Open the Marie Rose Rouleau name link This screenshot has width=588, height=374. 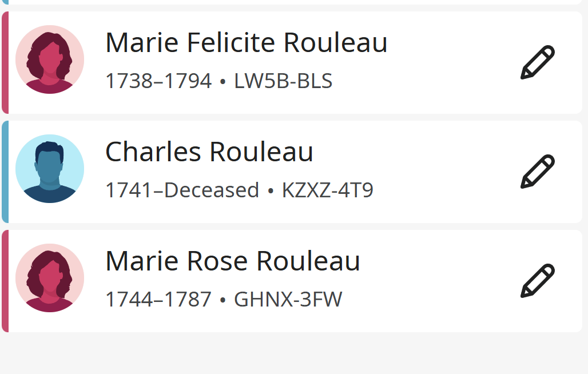(233, 261)
